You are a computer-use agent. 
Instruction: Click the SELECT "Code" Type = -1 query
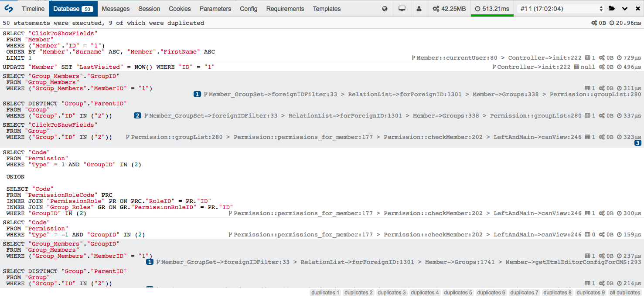[x=74, y=229]
